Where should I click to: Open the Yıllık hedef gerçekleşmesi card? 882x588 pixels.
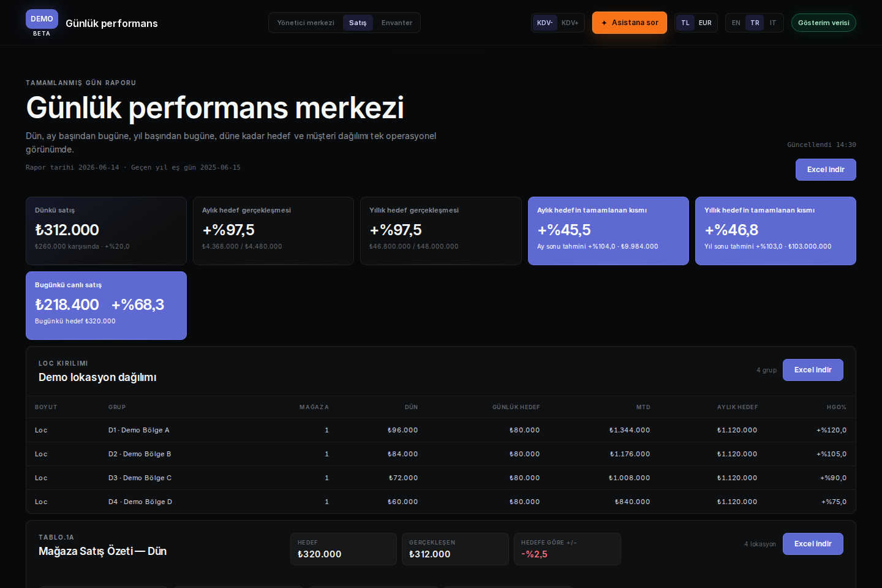pyautogui.click(x=441, y=231)
